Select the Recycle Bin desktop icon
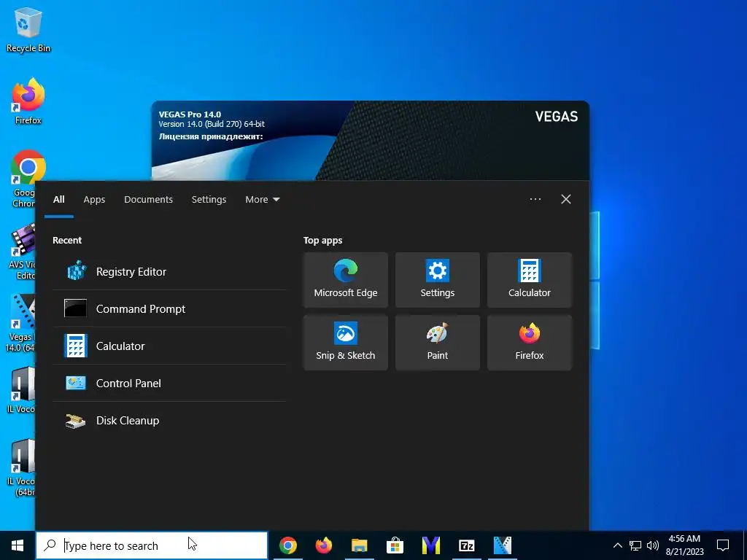Image resolution: width=747 pixels, height=560 pixels. pyautogui.click(x=28, y=29)
